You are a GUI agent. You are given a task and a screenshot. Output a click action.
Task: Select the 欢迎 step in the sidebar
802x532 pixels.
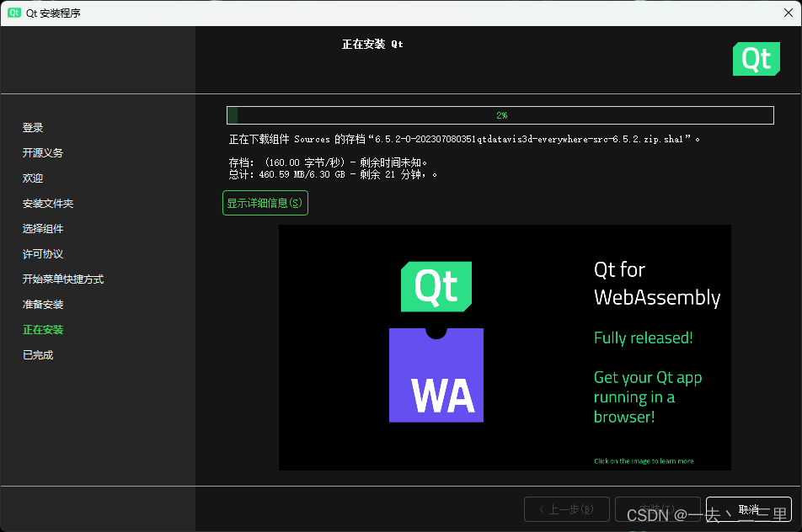click(33, 178)
